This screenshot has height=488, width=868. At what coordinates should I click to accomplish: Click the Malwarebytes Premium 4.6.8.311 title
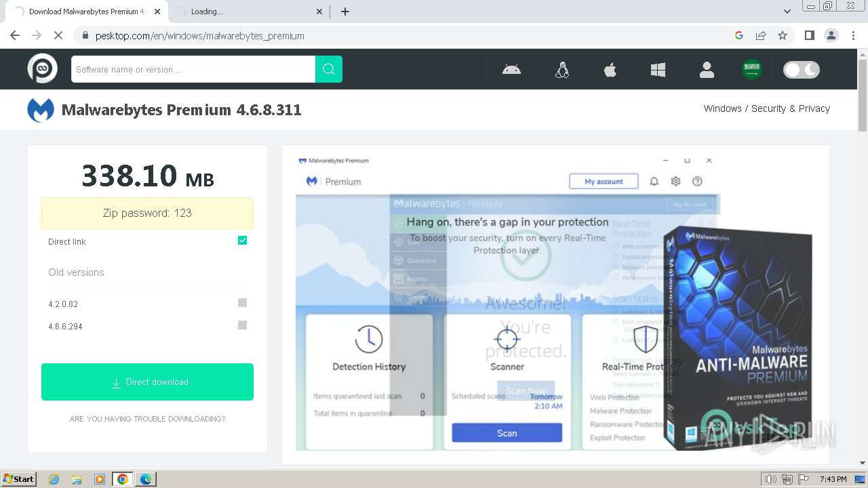pyautogui.click(x=182, y=110)
